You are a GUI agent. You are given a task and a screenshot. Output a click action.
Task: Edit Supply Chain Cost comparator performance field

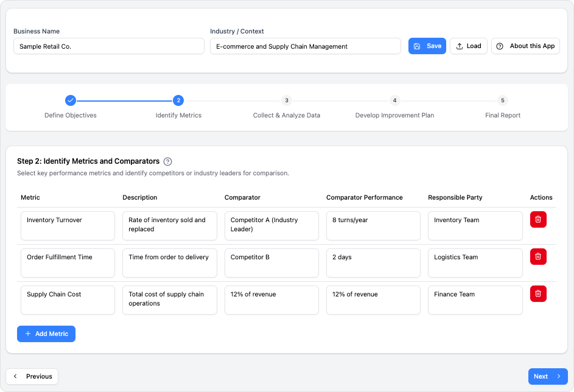pos(373,300)
